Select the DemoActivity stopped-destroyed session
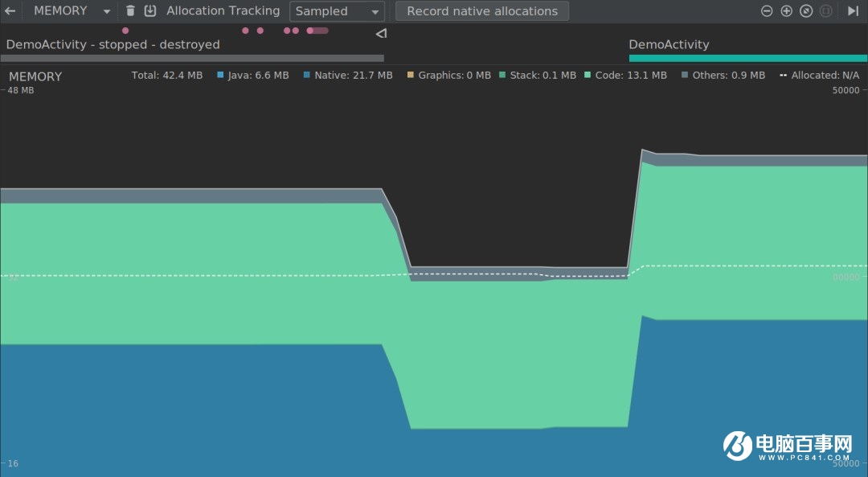868x477 pixels. (113, 44)
